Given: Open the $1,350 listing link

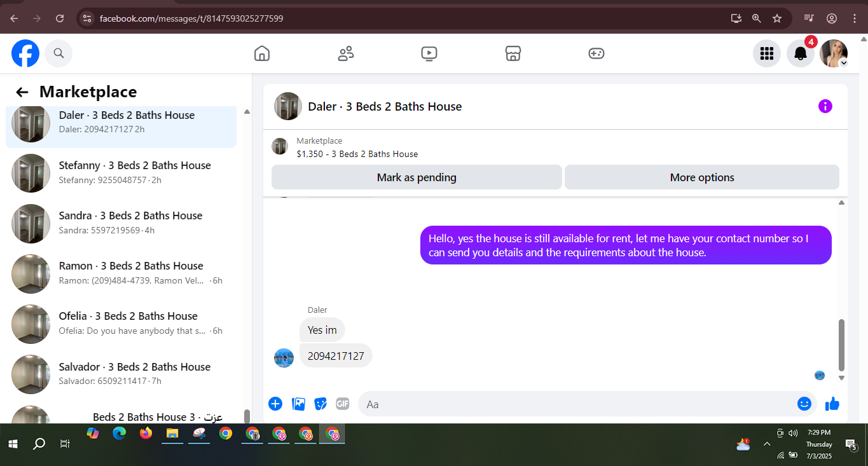Looking at the screenshot, I should point(357,154).
